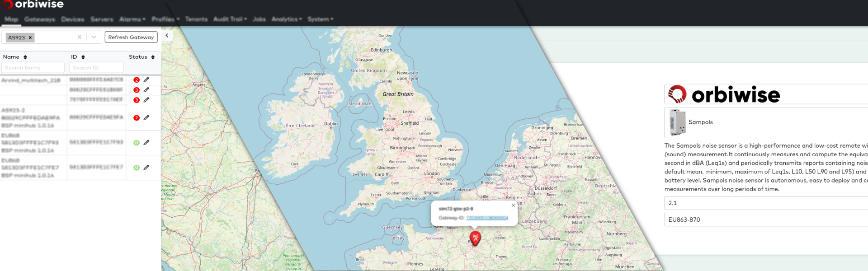Go to the Tenants page
The width and height of the screenshot is (868, 271).
coord(196,19)
